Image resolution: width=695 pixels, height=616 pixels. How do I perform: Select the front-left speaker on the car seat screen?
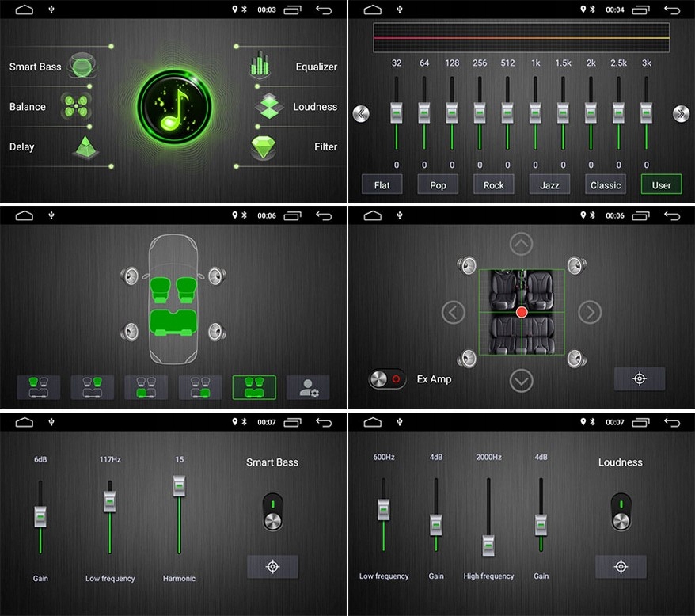(x=130, y=276)
